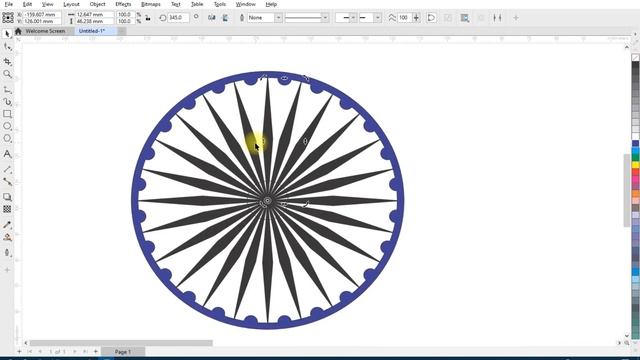Select the Page 1 tab
The image size is (640, 360).
click(x=123, y=351)
